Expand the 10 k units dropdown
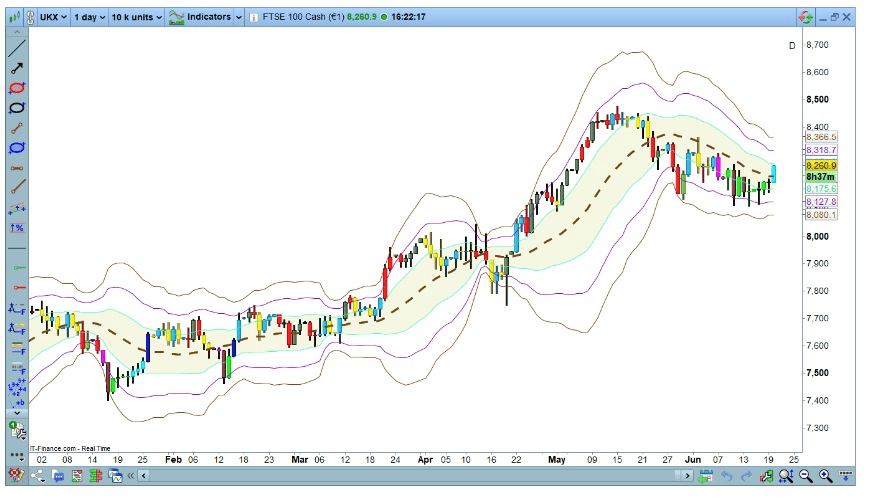The width and height of the screenshot is (869, 503). point(135,17)
